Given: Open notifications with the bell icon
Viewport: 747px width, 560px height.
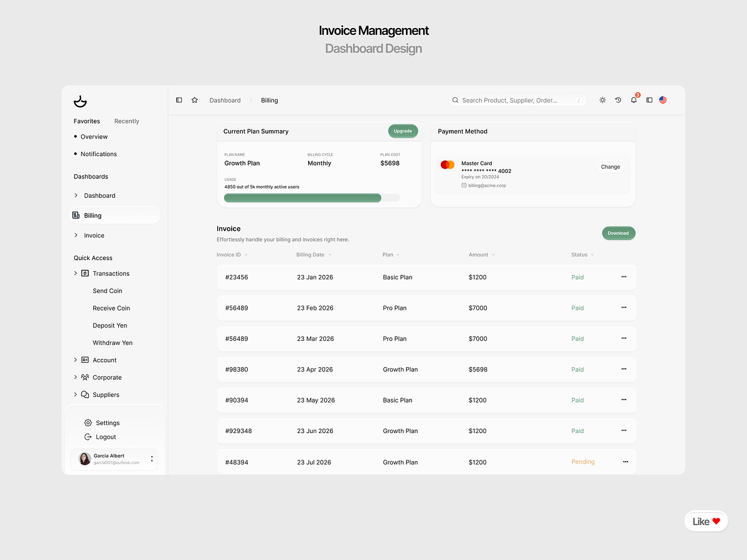Looking at the screenshot, I should tap(633, 100).
